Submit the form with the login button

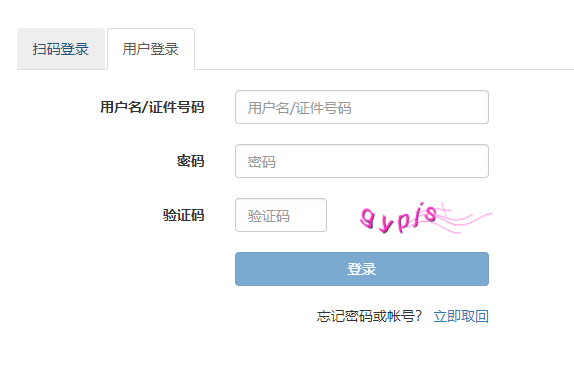coord(362,269)
